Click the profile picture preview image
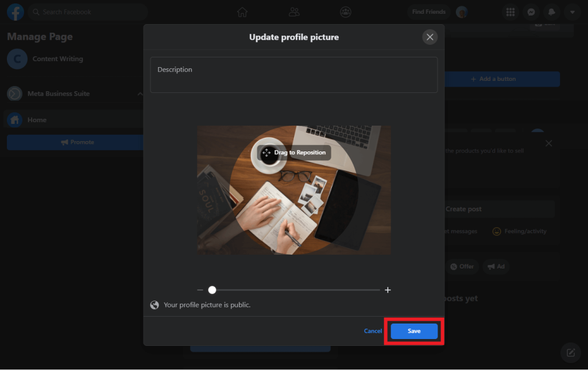The height and width of the screenshot is (370, 588). point(294,190)
